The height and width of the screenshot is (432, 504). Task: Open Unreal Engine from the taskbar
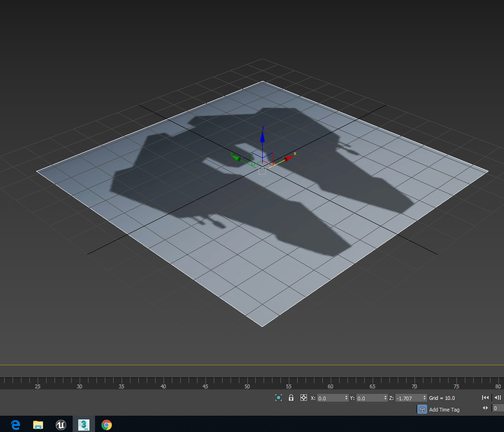[61, 425]
